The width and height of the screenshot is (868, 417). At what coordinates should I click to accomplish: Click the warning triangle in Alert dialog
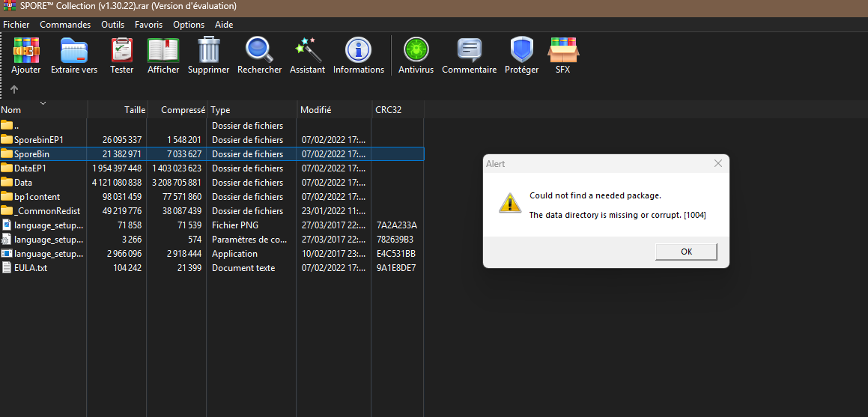pos(510,202)
